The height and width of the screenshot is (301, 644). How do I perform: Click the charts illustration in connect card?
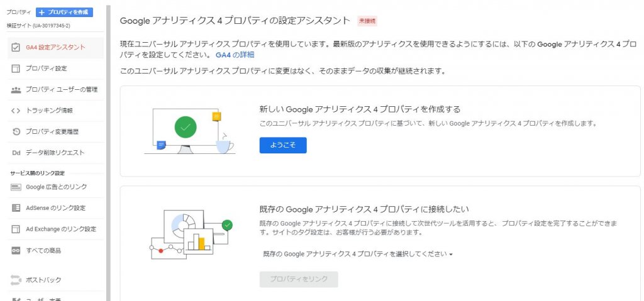pos(190,234)
